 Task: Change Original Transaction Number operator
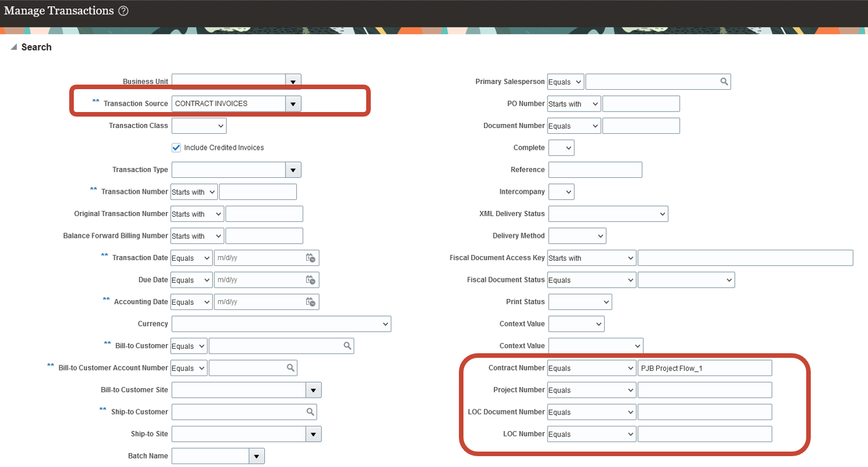tap(197, 214)
